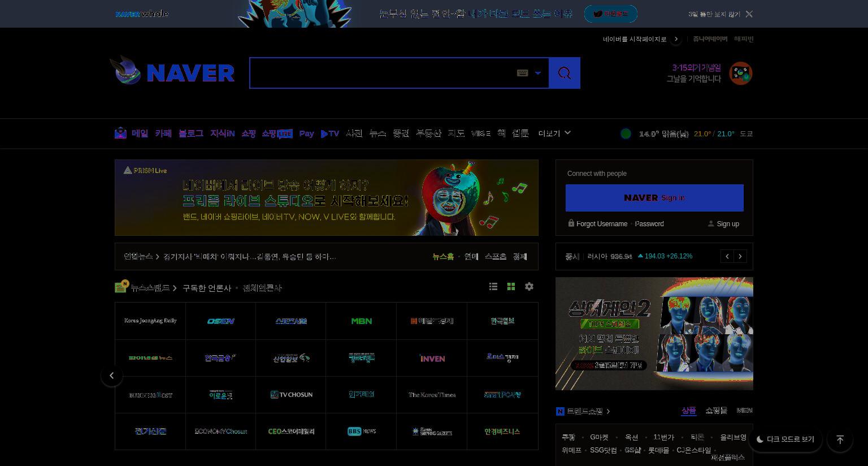Open the 부동산 menu item

pyautogui.click(x=428, y=133)
